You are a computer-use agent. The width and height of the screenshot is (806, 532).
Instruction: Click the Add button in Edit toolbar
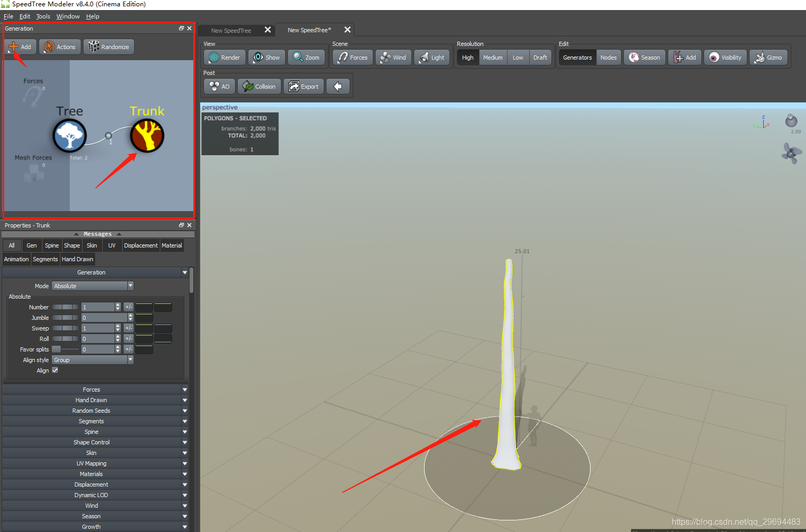point(685,58)
